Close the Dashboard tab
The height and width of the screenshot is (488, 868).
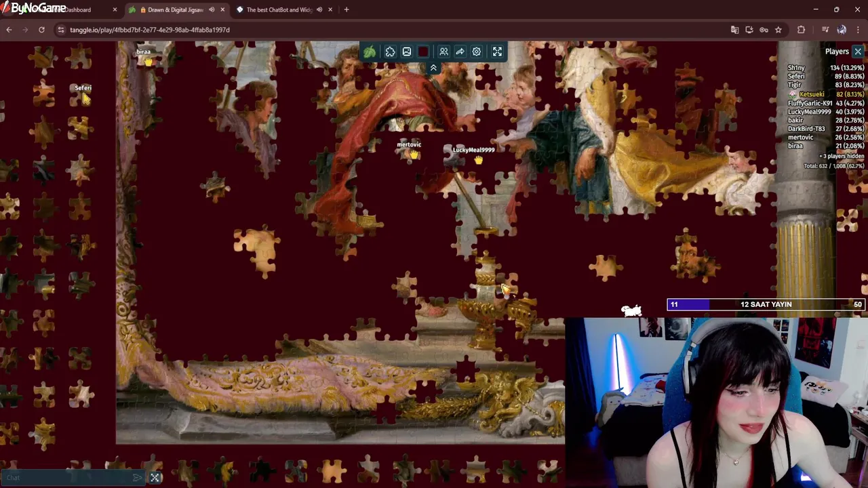pos(115,9)
